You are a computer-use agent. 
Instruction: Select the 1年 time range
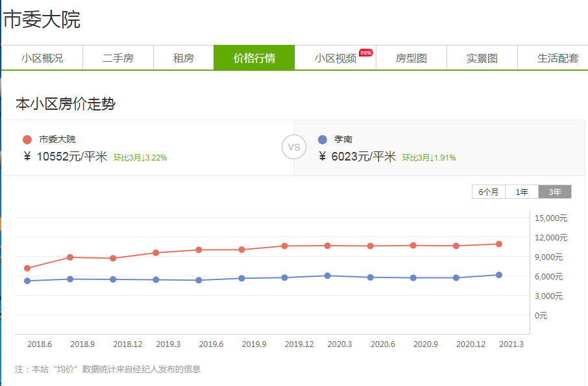[522, 192]
